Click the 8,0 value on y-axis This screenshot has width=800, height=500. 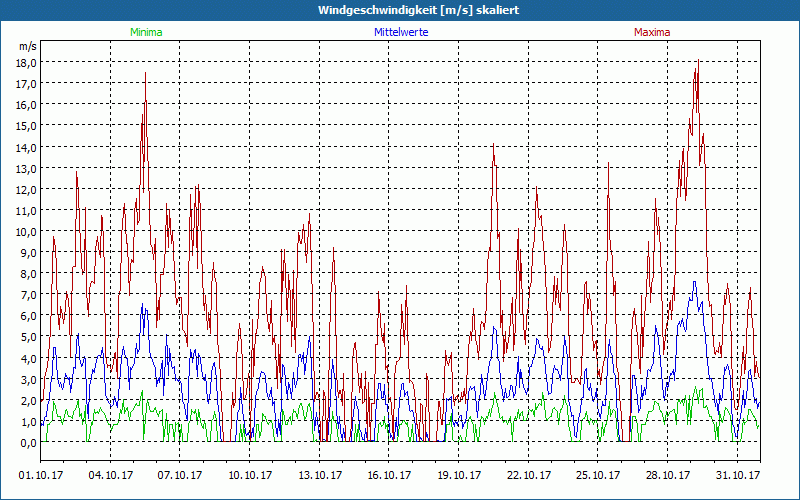pyautogui.click(x=30, y=273)
